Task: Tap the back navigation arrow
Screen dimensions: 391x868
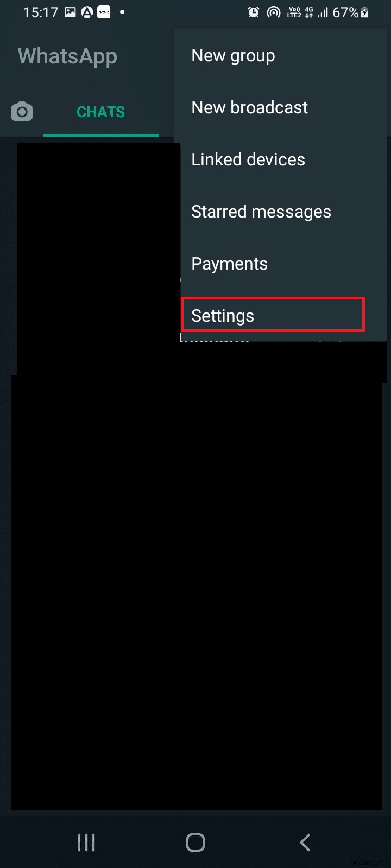Action: pyautogui.click(x=305, y=843)
